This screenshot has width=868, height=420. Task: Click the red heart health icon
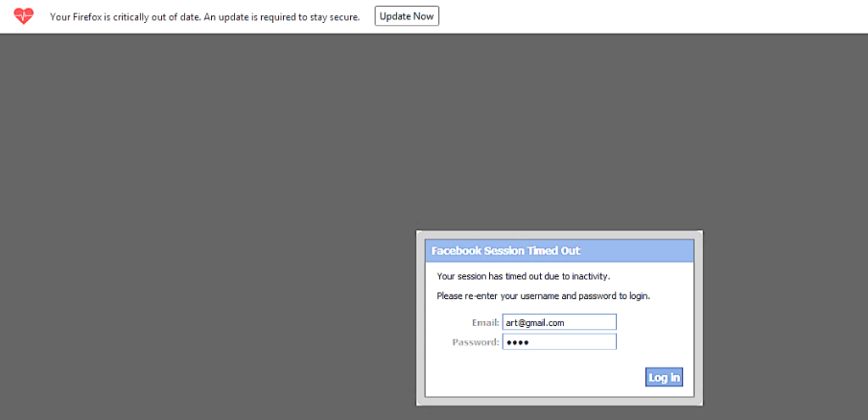[x=25, y=16]
